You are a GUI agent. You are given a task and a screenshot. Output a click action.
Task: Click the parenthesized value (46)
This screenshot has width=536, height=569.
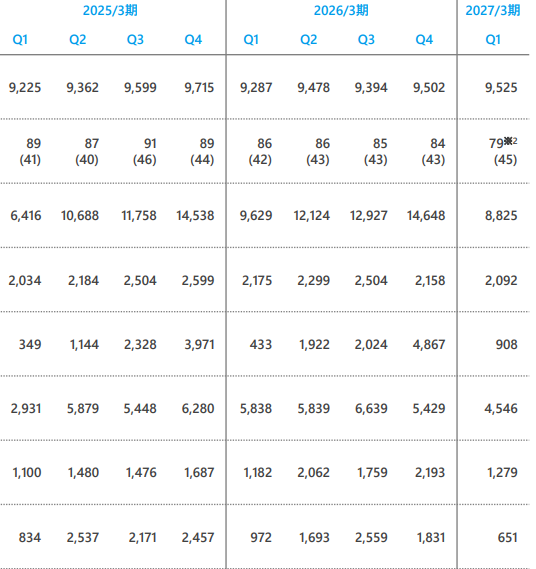(145, 160)
